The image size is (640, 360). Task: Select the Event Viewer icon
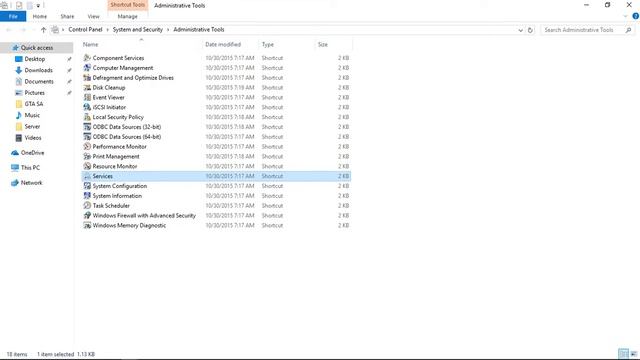87,97
